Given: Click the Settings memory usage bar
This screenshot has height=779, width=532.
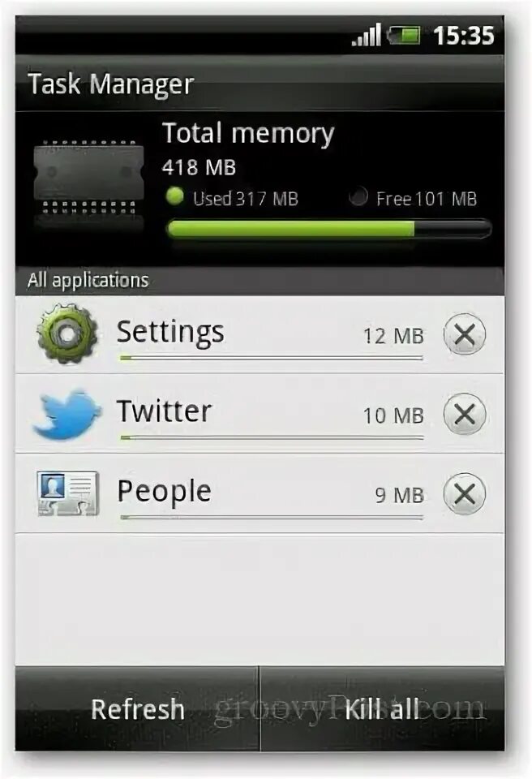Looking at the screenshot, I should 271,357.
